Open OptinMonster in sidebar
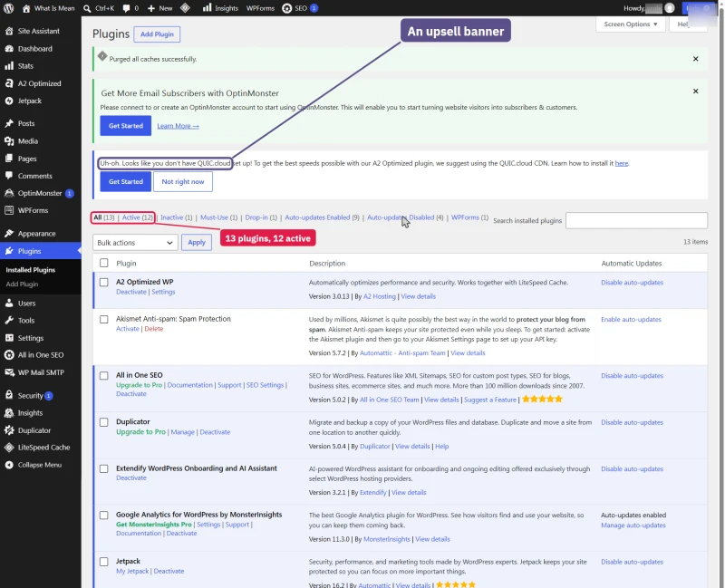Screen dimensions: 725x588 [x=41, y=193]
